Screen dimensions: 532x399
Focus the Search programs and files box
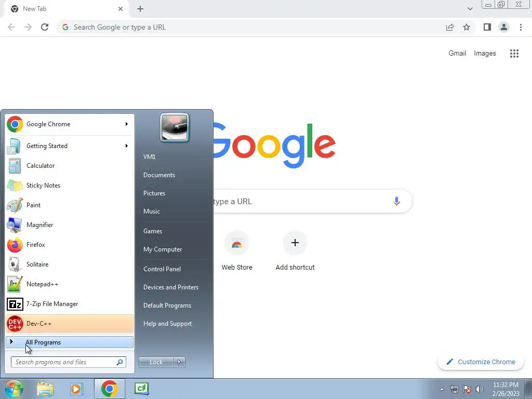pos(68,362)
